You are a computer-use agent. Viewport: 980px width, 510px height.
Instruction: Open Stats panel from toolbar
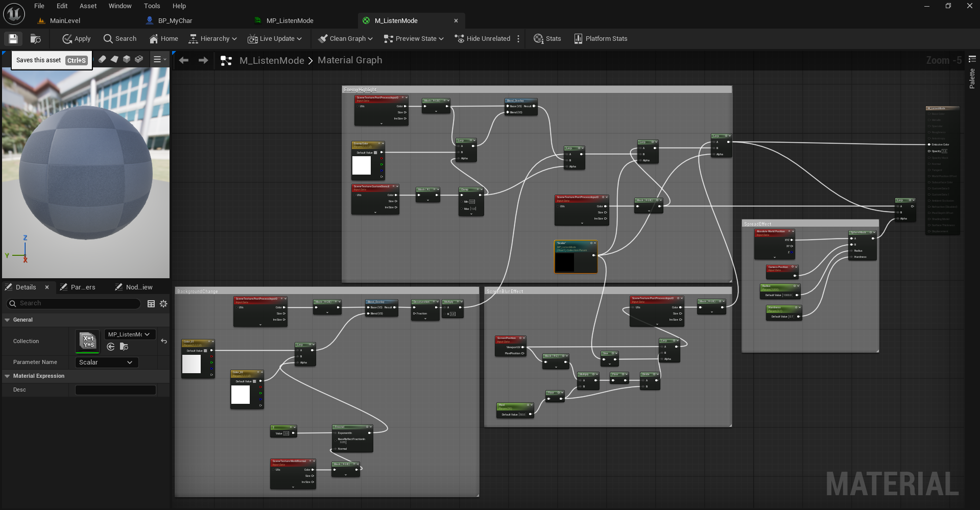tap(547, 39)
